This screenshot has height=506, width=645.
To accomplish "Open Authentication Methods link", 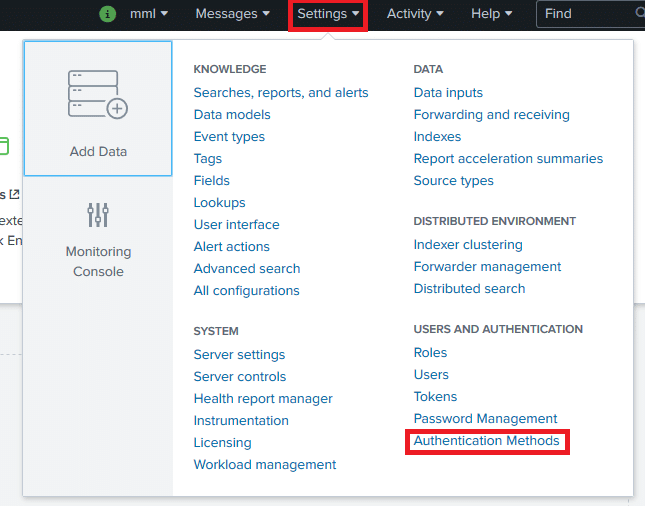I will pos(487,441).
